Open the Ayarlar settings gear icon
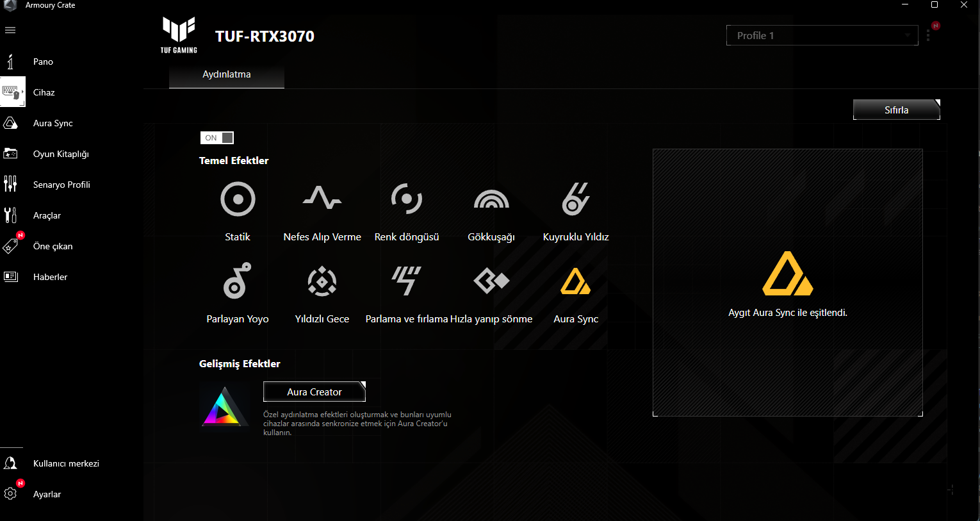This screenshot has height=521, width=980. point(10,493)
